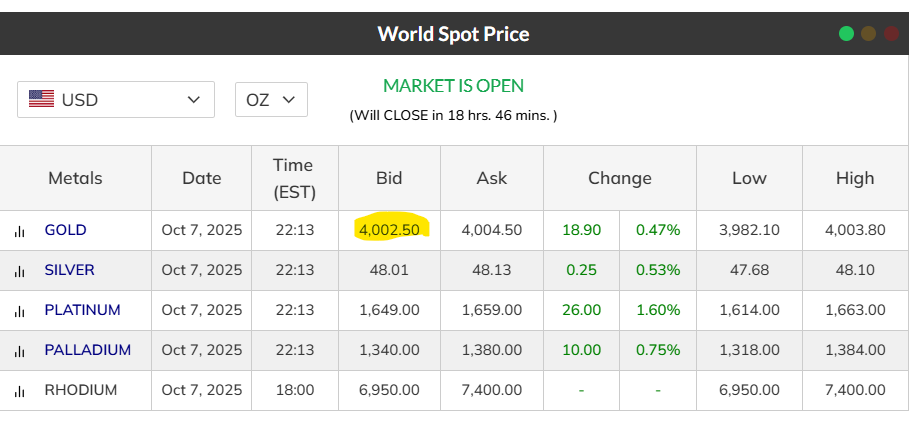The image size is (912, 425).
Task: Open the chart icon beside RHODIUM
Action: click(19, 391)
